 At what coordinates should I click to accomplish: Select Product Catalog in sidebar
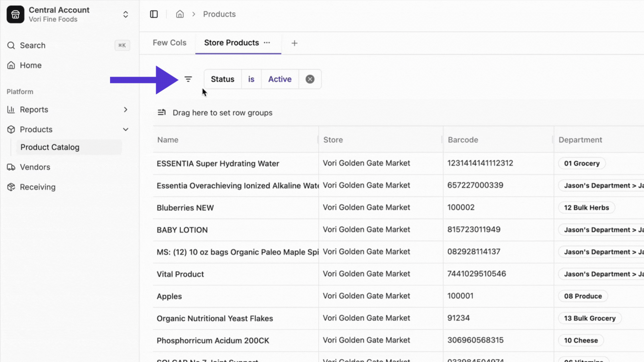(69, 147)
